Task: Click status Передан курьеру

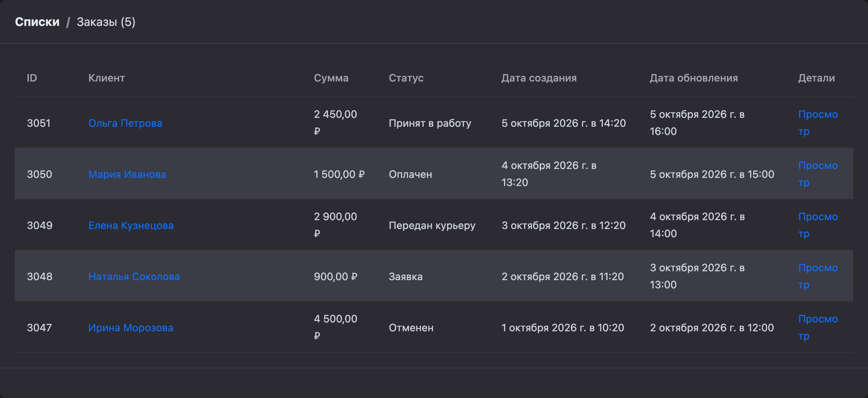Action: (432, 225)
